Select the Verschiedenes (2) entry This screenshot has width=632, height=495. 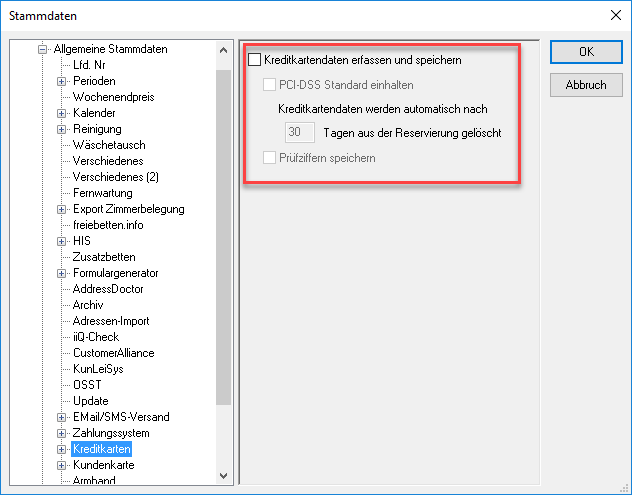116,177
